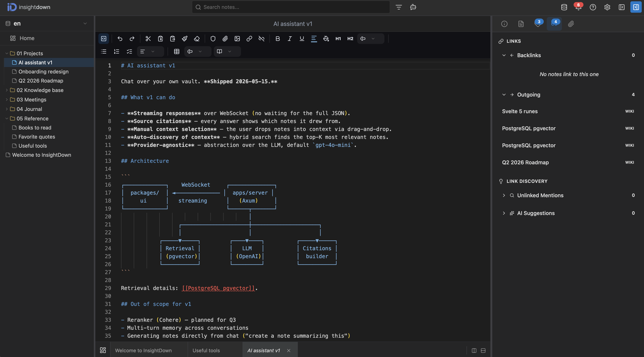Collapse the Outgoing links section
The width and height of the screenshot is (644, 357).
504,95
